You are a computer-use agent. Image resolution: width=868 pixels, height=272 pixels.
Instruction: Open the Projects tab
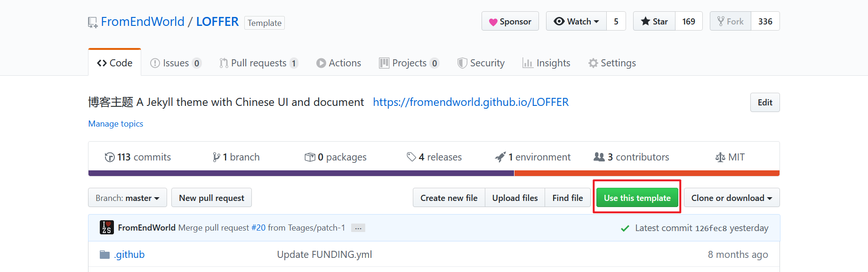point(410,63)
